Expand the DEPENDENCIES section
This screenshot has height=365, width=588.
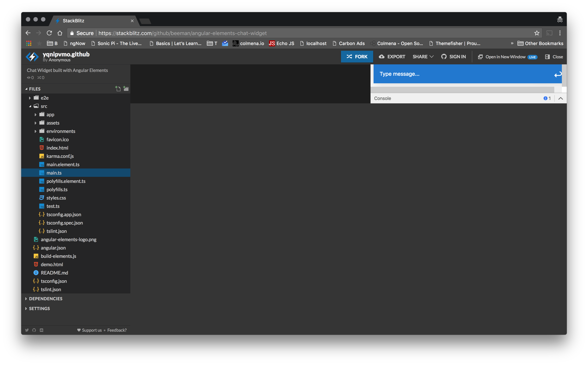(45, 299)
